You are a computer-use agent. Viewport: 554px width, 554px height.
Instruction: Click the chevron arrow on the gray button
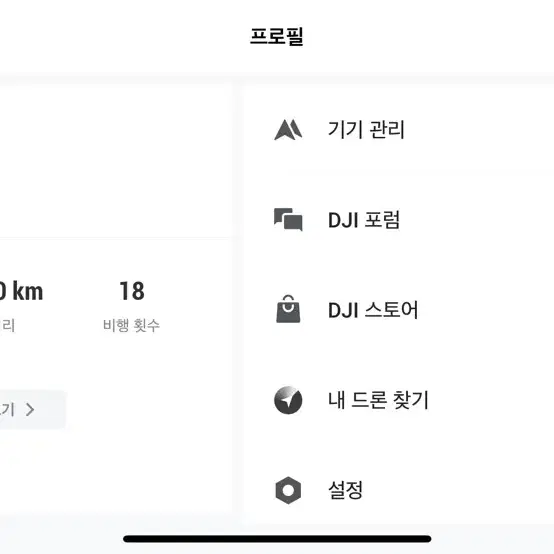pos(30,409)
